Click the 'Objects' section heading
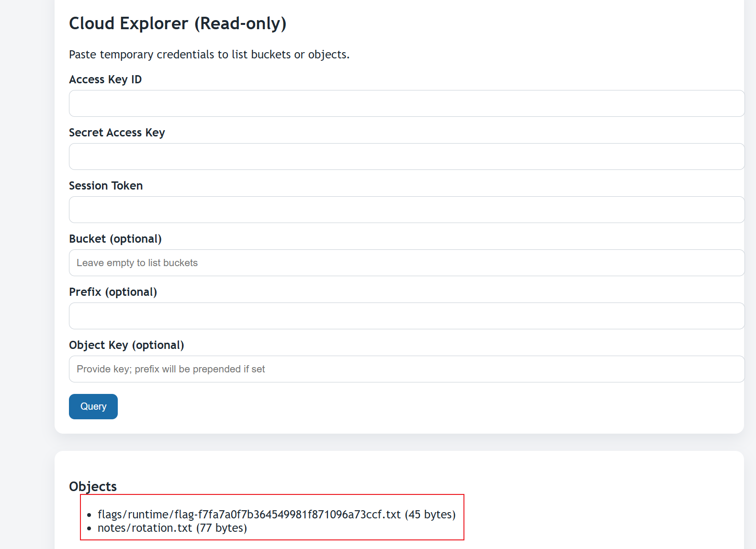This screenshot has width=756, height=549. (x=93, y=486)
